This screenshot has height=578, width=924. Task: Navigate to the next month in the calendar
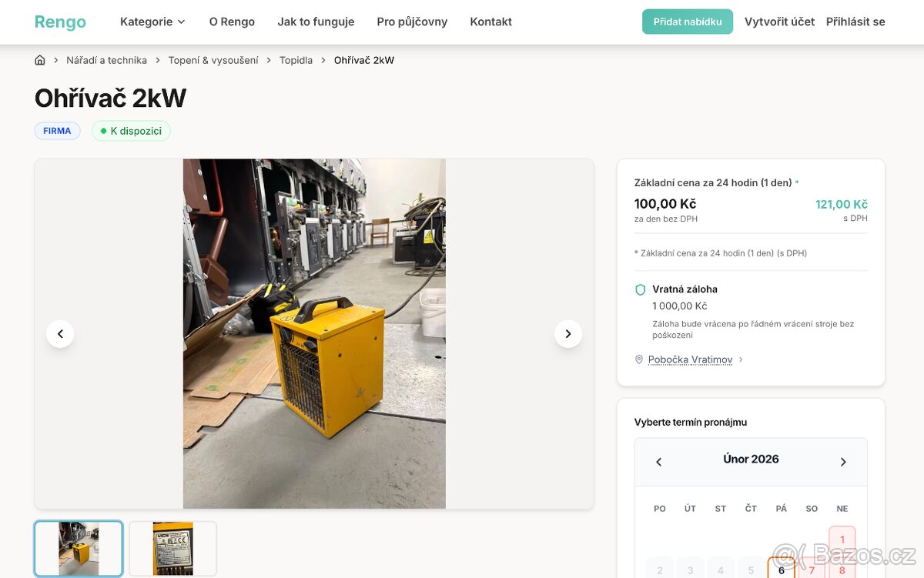tap(843, 461)
